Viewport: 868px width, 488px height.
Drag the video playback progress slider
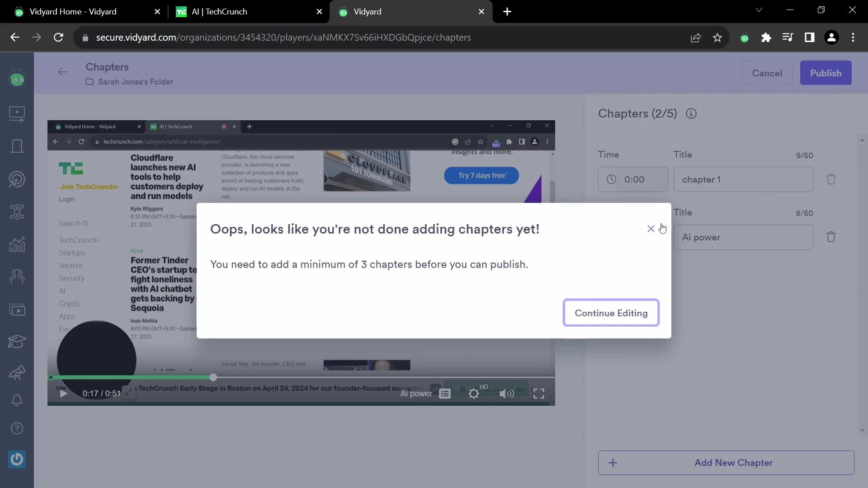(214, 377)
